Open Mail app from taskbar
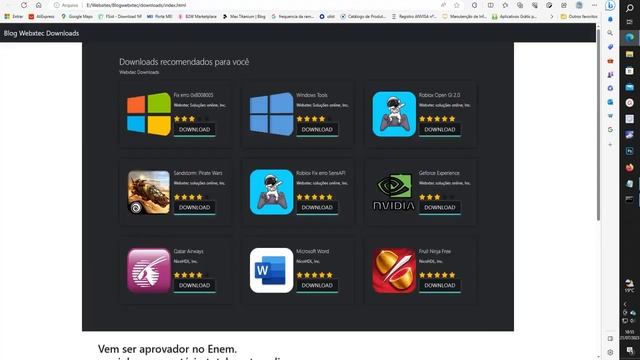 [x=629, y=87]
